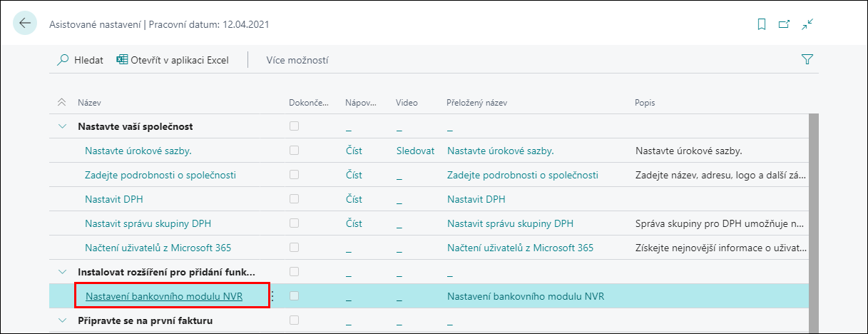
Task: Click the back arrow button
Action: coord(25,24)
